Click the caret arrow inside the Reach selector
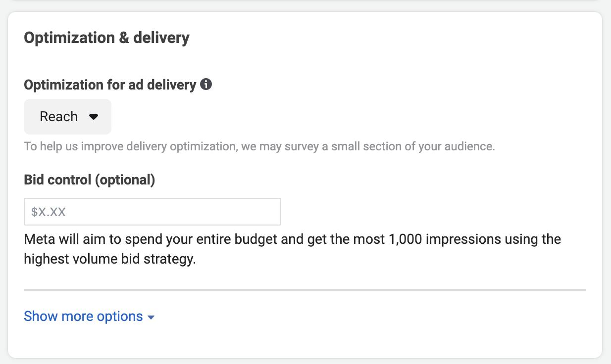This screenshot has height=364, width=611. coord(94,117)
